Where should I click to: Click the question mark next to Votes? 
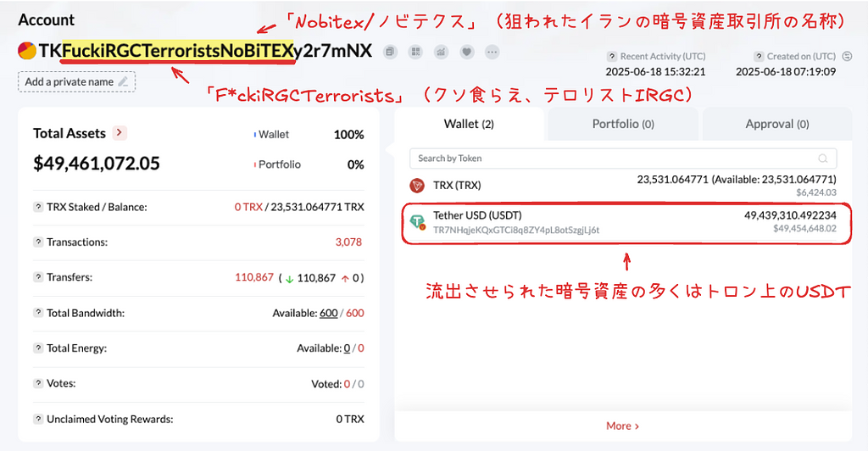38,383
